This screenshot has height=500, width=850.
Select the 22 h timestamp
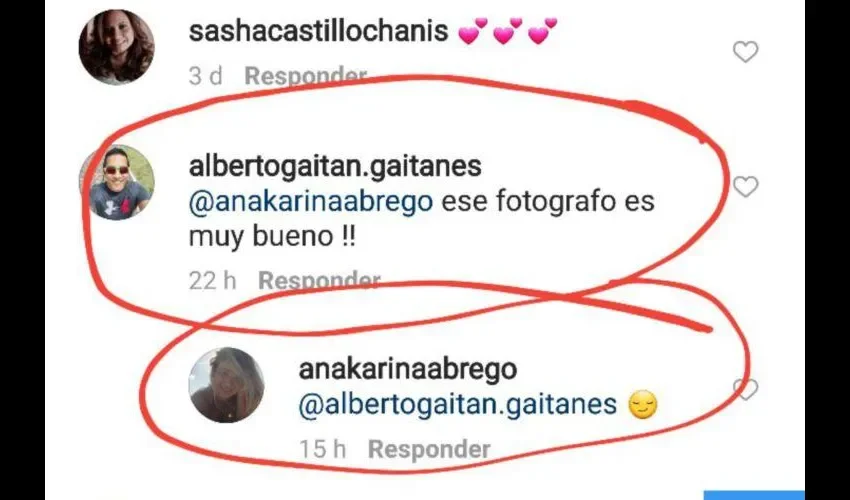(x=212, y=280)
